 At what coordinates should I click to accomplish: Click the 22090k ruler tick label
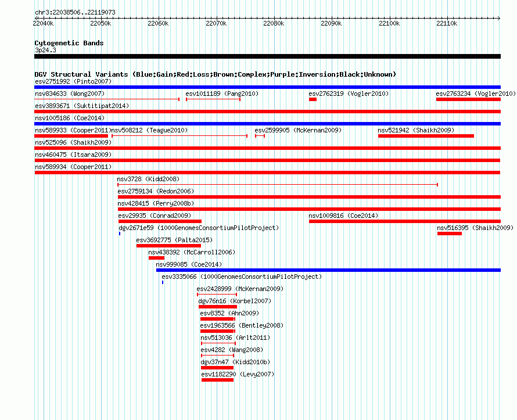tap(331, 23)
